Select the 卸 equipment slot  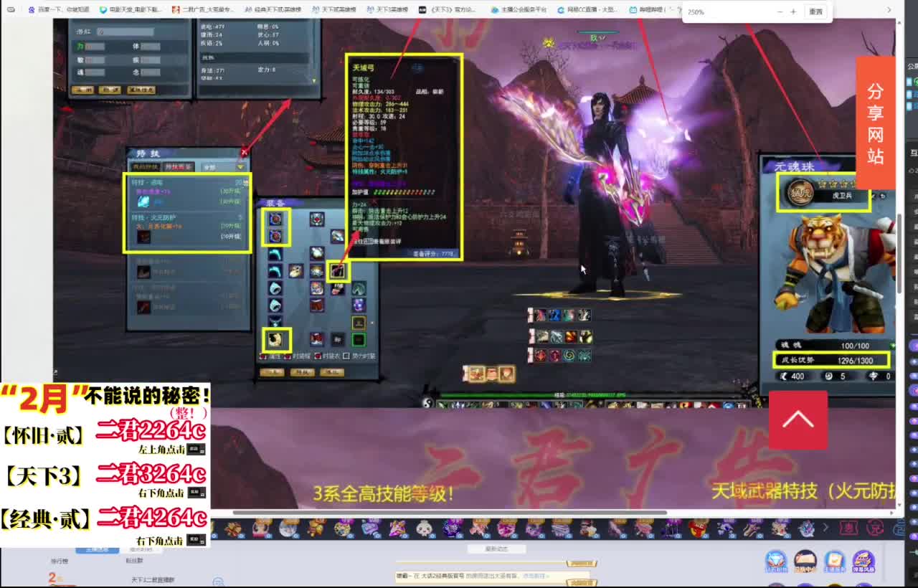pos(337,339)
